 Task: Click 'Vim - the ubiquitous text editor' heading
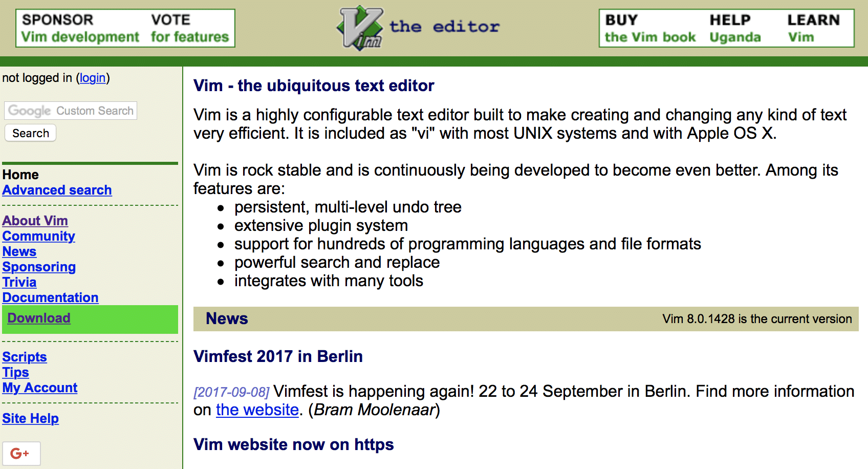click(x=314, y=86)
